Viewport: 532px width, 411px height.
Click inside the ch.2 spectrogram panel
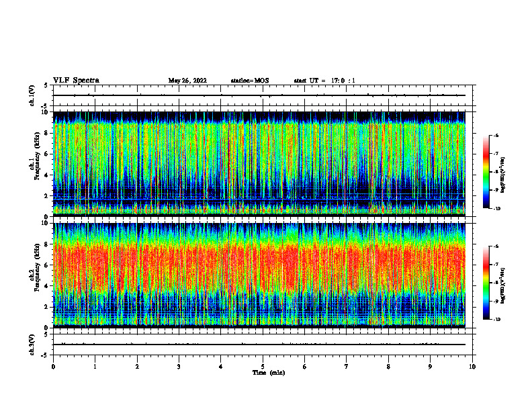tap(259, 275)
